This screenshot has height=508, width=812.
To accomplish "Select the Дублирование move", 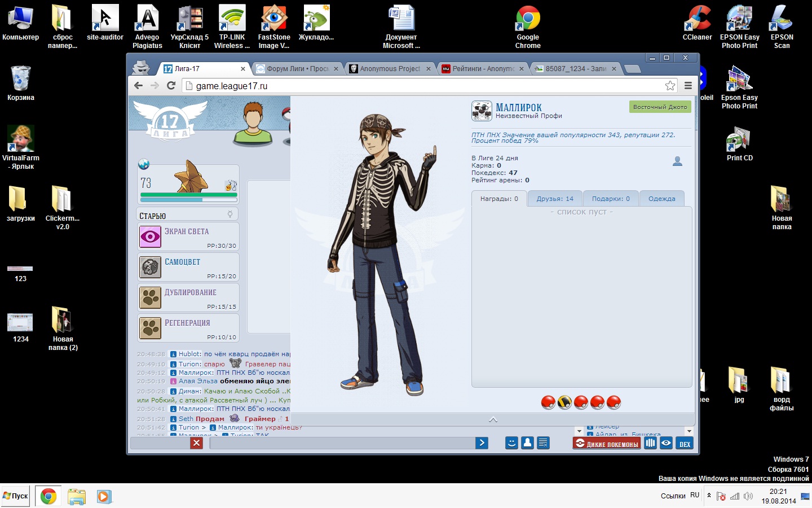I will [x=188, y=297].
